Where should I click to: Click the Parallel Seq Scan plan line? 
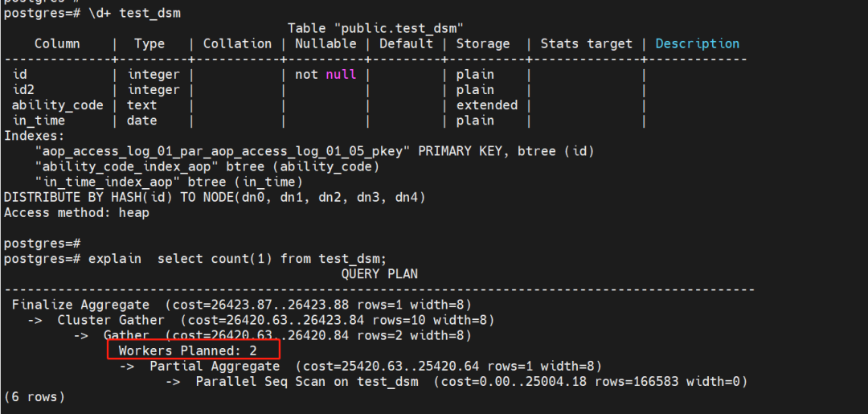pos(472,381)
